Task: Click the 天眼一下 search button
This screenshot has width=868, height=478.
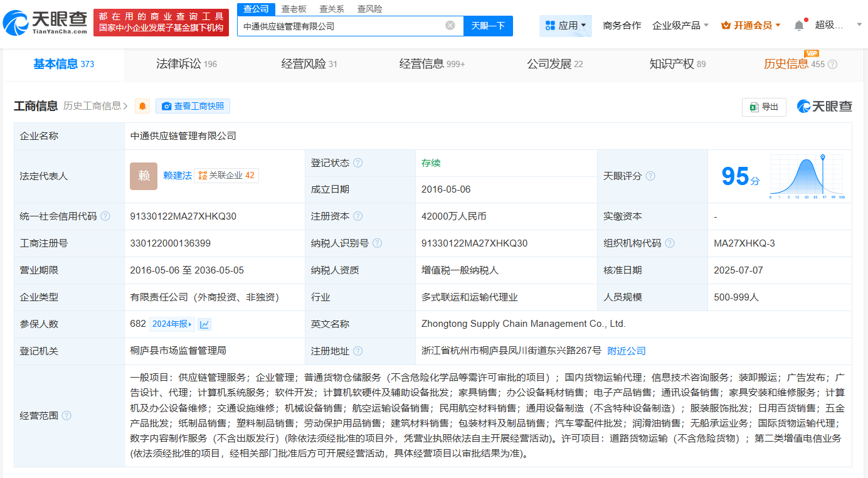Action: (x=488, y=26)
